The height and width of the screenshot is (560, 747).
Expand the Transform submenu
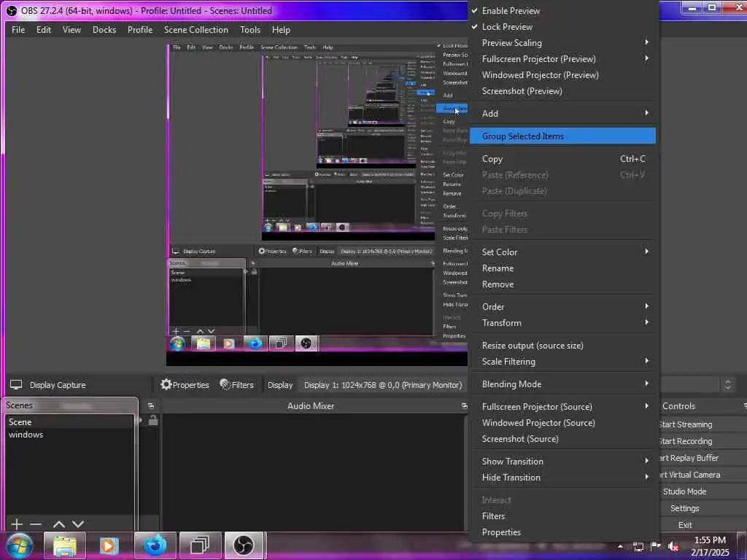tap(562, 323)
